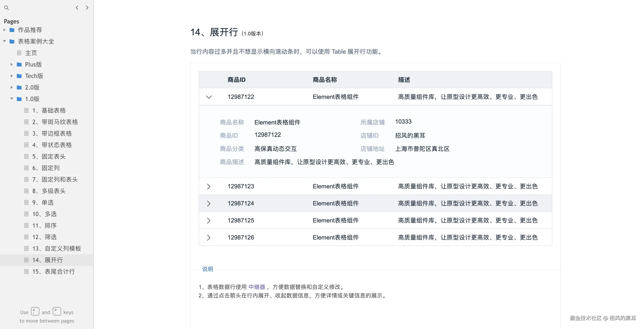
Task: Click the 作品推荐 folder icon
Action: coord(12,30)
